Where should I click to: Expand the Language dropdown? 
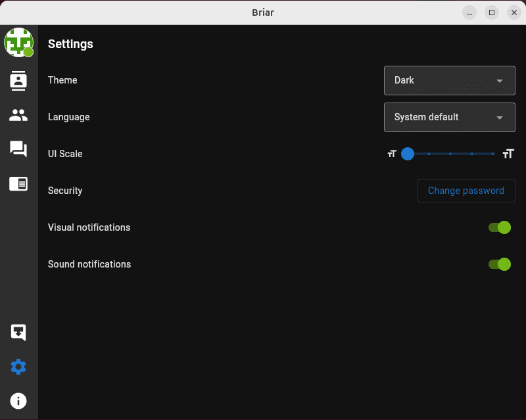click(449, 117)
